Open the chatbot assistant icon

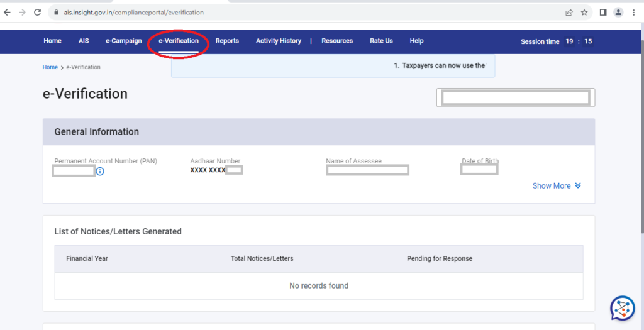coord(622,308)
